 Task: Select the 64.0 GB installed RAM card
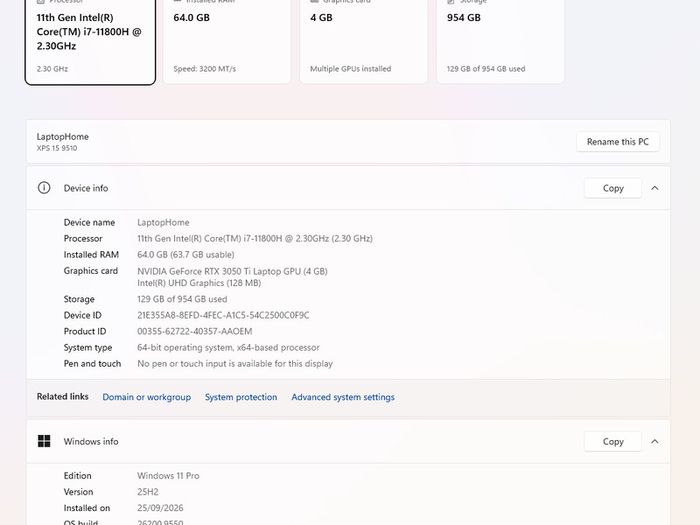(x=227, y=42)
